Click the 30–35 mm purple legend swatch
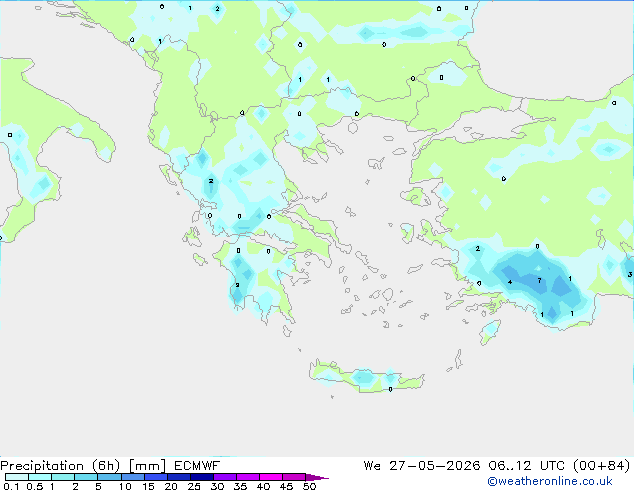634x490 pixels. (224, 477)
